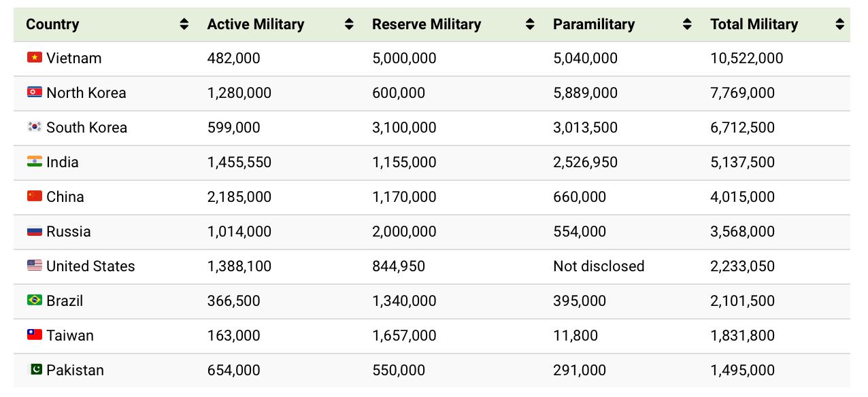The image size is (868, 397).
Task: Click Pakistan's total military value
Action: coord(742,370)
